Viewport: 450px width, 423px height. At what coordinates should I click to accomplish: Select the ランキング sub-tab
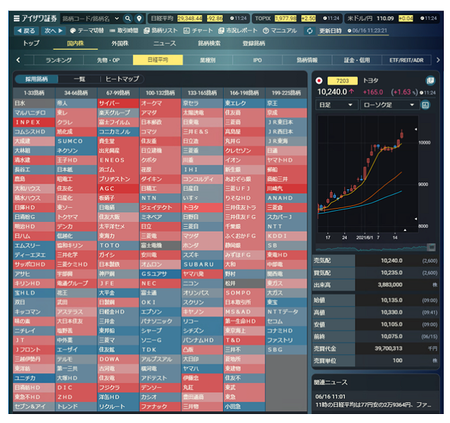[58, 60]
